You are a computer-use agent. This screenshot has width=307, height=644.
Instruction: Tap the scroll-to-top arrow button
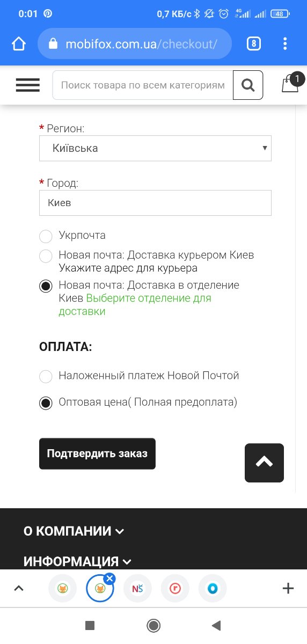tap(264, 463)
